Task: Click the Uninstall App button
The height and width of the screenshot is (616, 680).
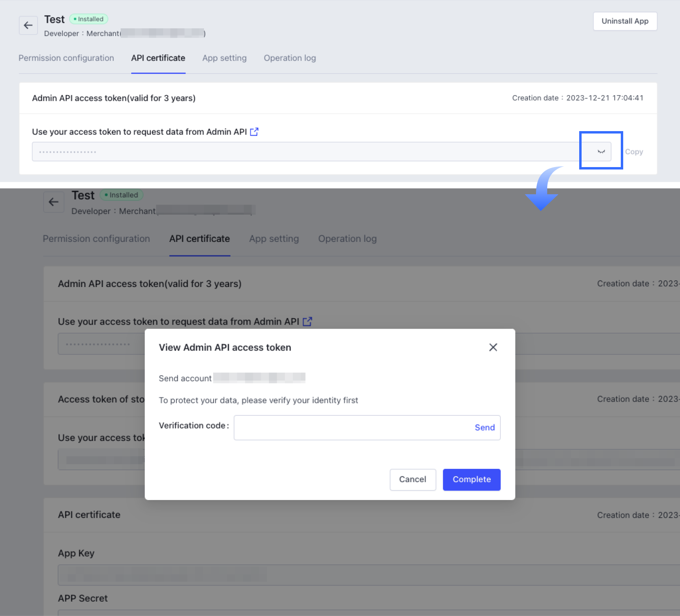Action: [x=625, y=21]
